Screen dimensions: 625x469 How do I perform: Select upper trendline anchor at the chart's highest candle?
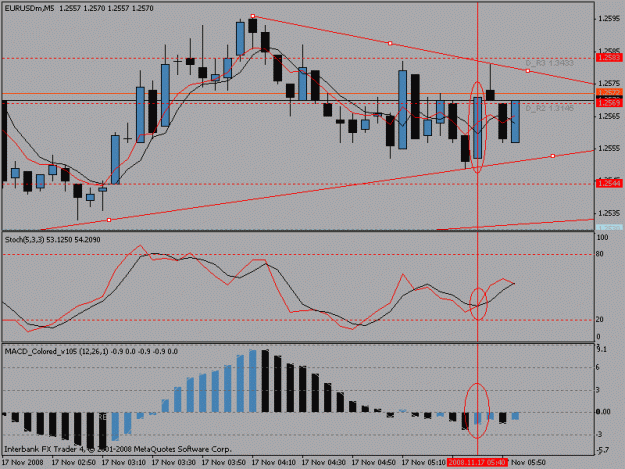pyautogui.click(x=253, y=16)
